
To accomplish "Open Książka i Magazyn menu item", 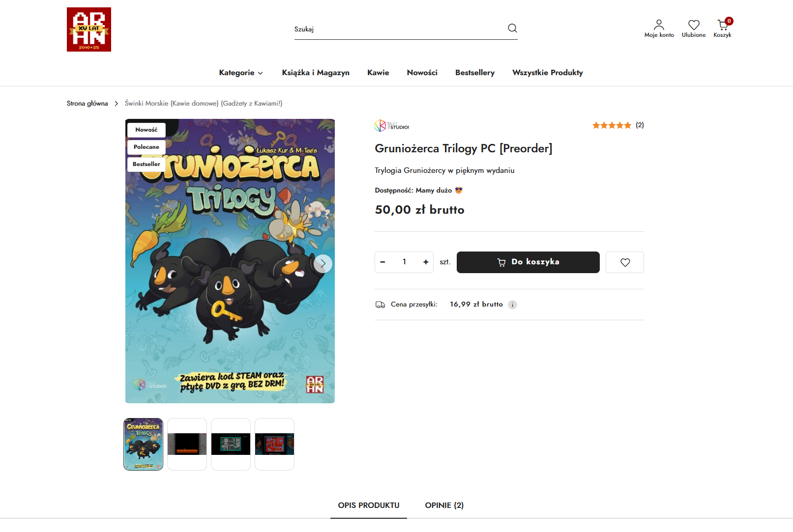I will pos(316,73).
